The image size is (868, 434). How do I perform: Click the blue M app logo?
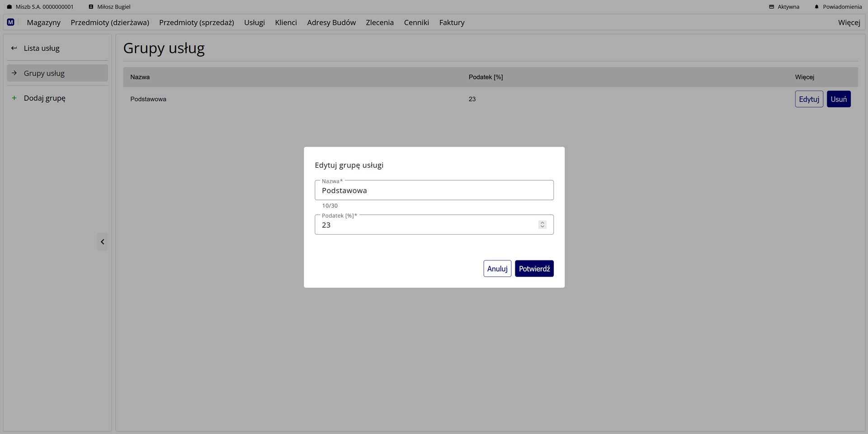10,22
